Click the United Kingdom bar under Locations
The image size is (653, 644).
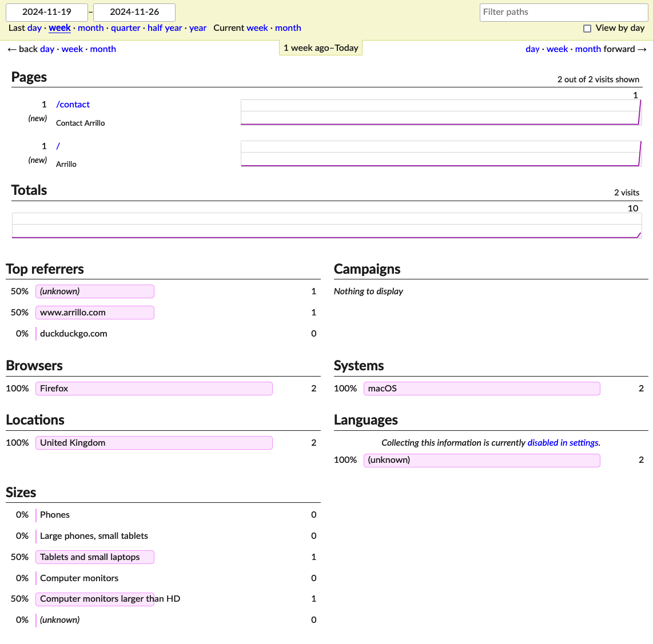tap(154, 442)
